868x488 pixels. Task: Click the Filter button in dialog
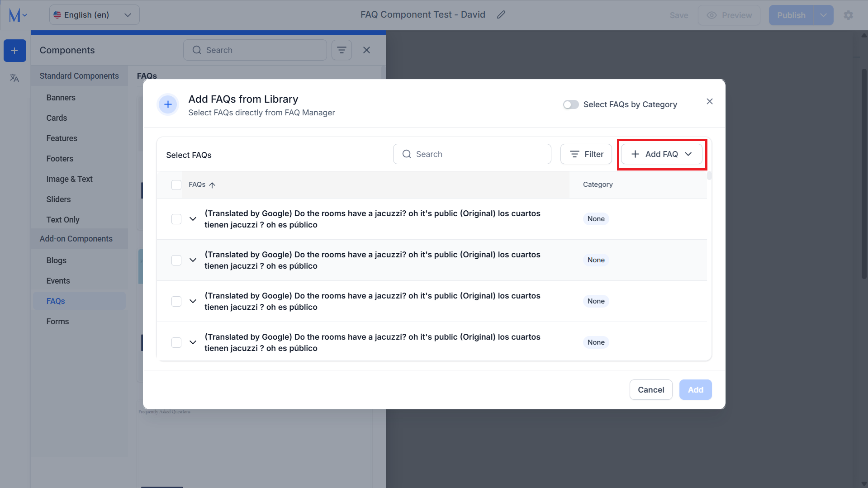(x=586, y=154)
